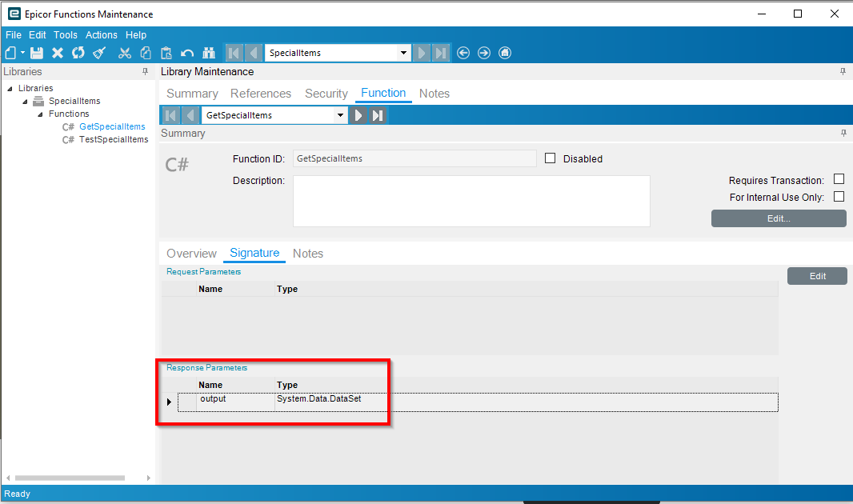Select GetSpecialItems in the Libraries tree

pos(112,126)
